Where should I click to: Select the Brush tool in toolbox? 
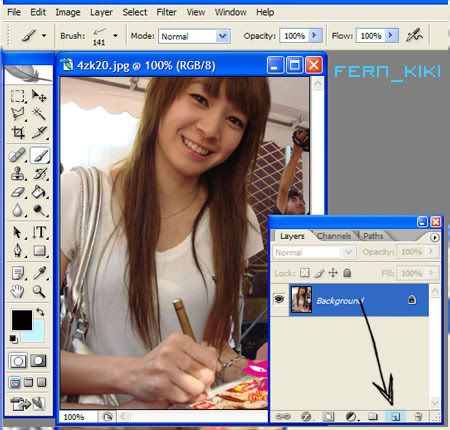pos(39,155)
